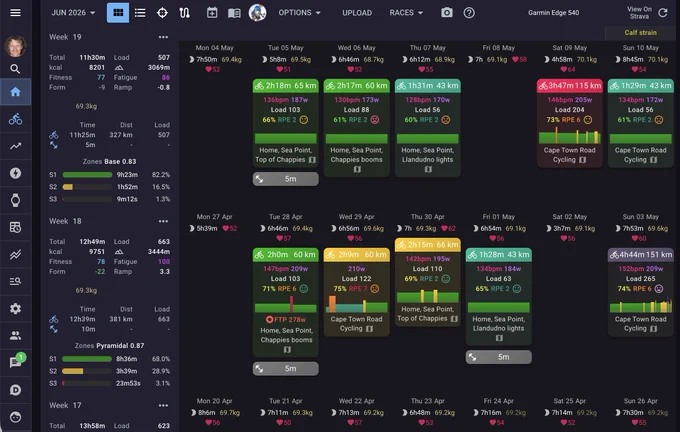680x432 pixels.
Task: Open the hamburger menu
Action: [x=15, y=13]
